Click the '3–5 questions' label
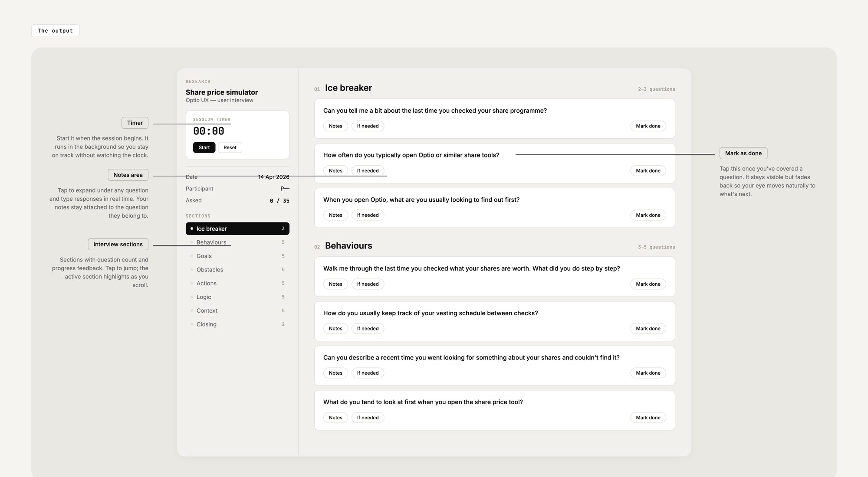This screenshot has height=477, width=868. tap(656, 247)
